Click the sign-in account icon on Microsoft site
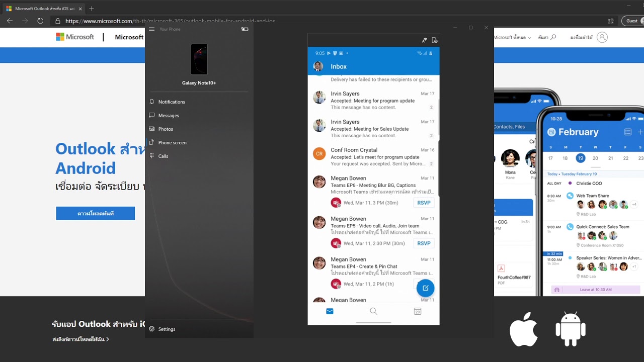This screenshot has height=362, width=644. point(602,37)
